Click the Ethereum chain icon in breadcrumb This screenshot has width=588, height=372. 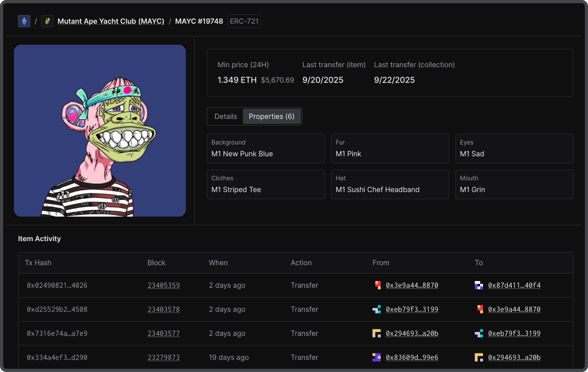coord(24,21)
